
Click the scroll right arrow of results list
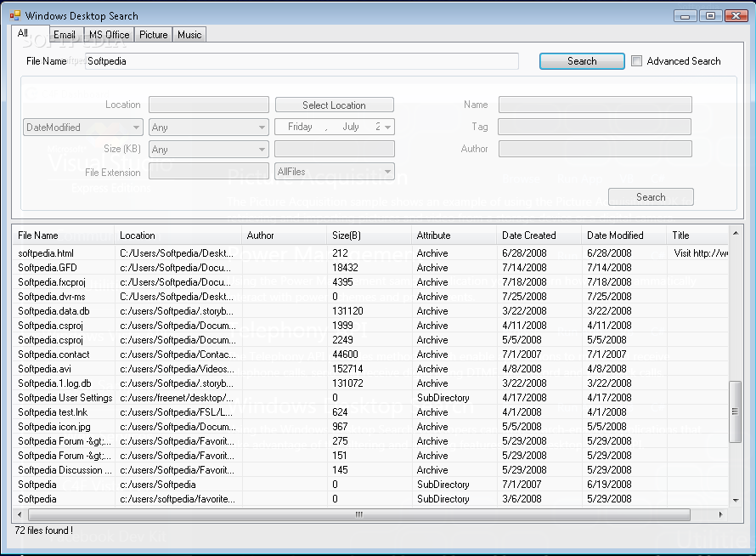[721, 514]
